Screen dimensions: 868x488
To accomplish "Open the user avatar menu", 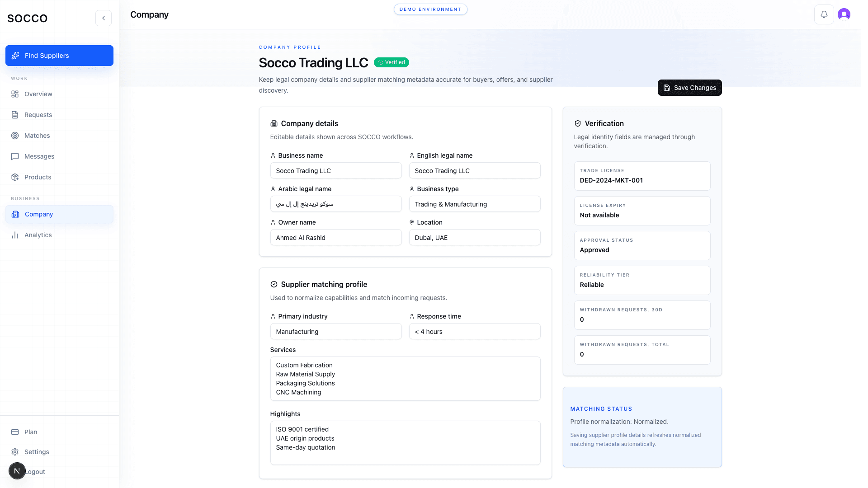I will pyautogui.click(x=844, y=14).
